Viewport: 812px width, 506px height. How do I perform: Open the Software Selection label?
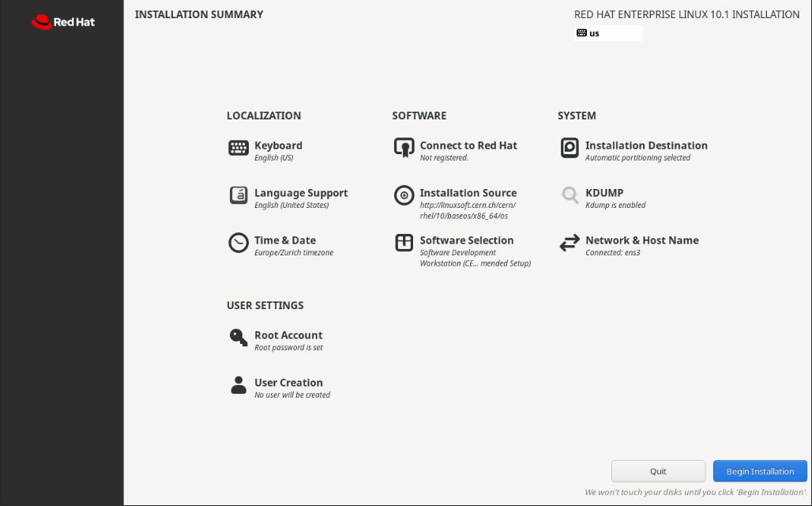(x=467, y=240)
